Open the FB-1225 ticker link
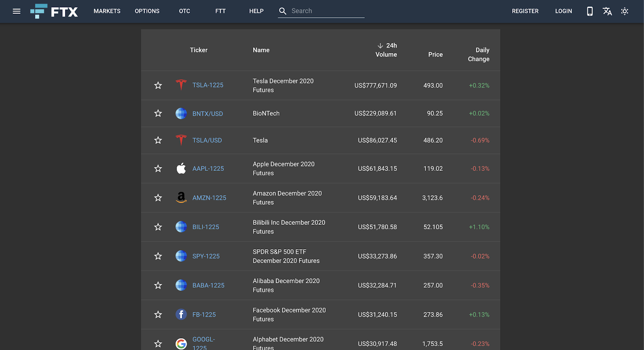 pyautogui.click(x=204, y=315)
